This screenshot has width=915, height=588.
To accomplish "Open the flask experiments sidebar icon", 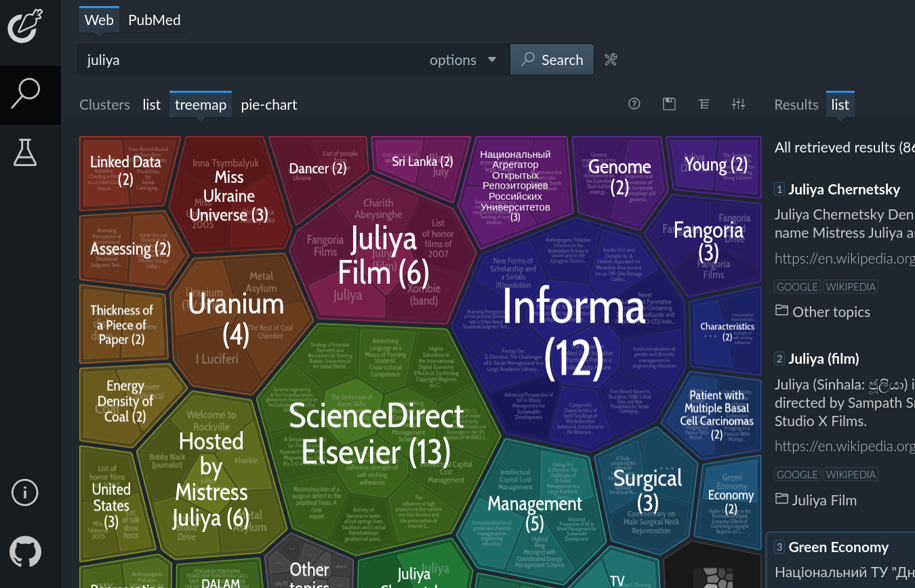I will point(25,152).
